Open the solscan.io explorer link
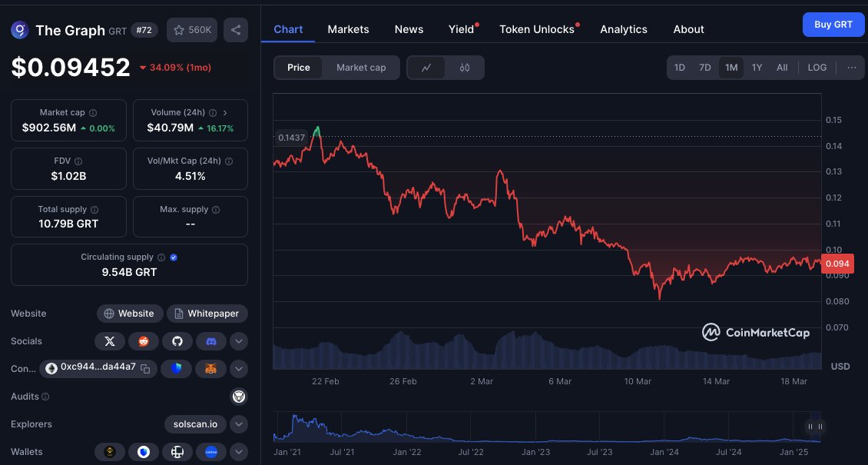The height and width of the screenshot is (465, 868). point(194,423)
